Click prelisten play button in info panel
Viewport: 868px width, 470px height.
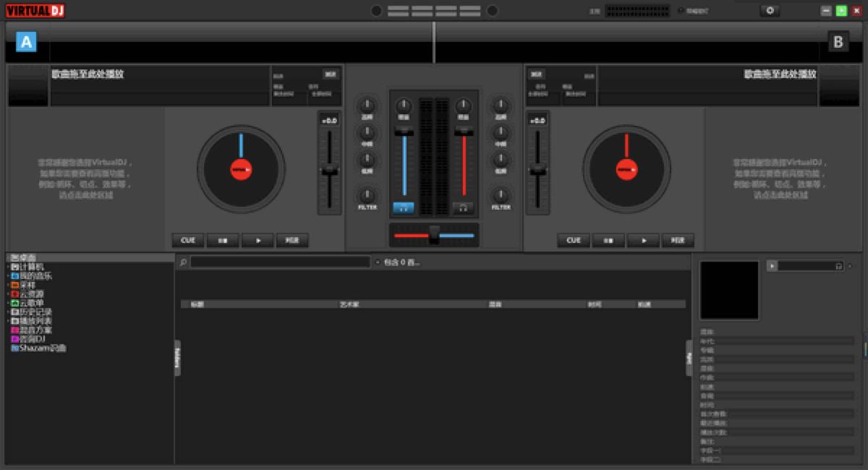(x=773, y=266)
